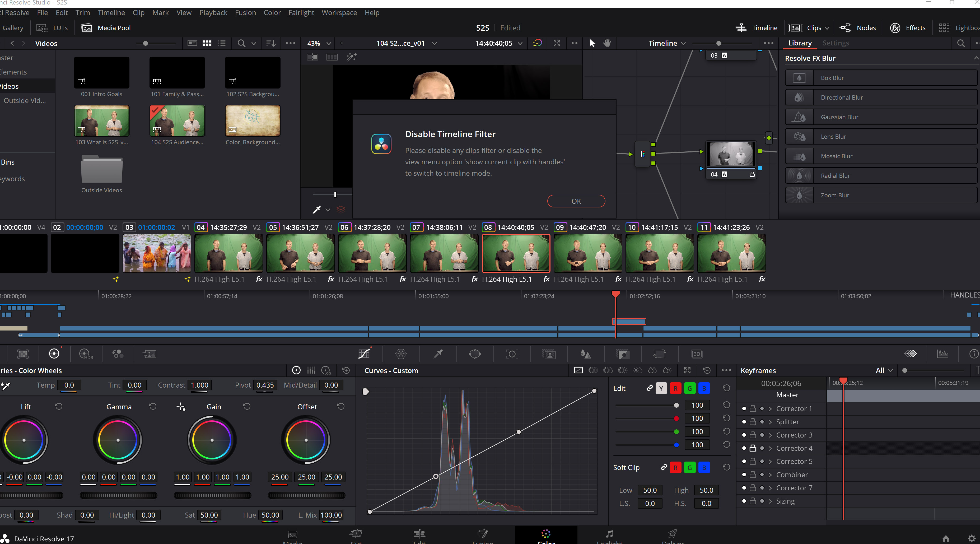Image resolution: width=980 pixels, height=544 pixels.
Task: Open Clips filter dropdown arrow
Action: click(x=827, y=28)
